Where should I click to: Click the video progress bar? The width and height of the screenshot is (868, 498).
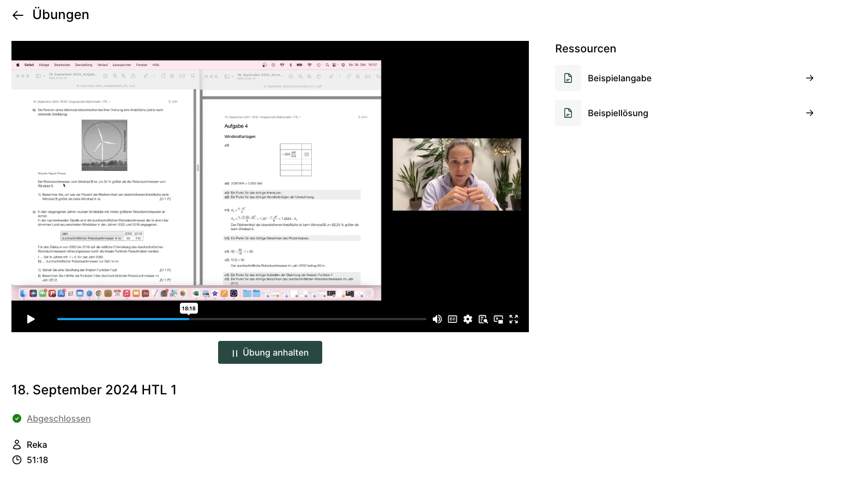pyautogui.click(x=242, y=319)
